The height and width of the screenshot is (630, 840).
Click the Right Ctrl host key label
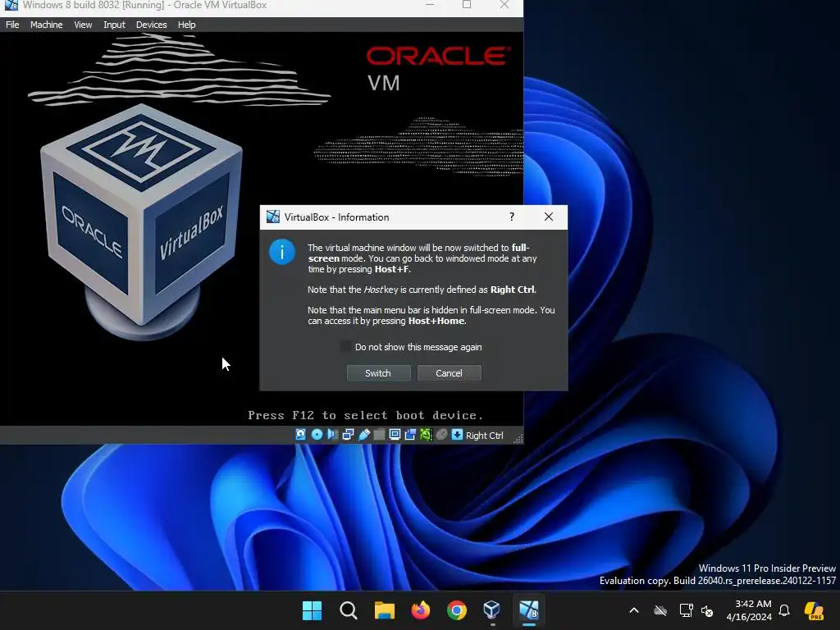(x=484, y=436)
